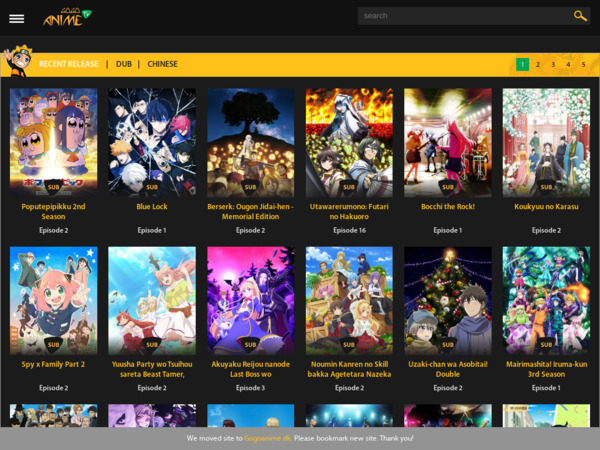Click Episode 3 under Akuyaku Reijou
The width and height of the screenshot is (600, 450).
click(x=251, y=388)
